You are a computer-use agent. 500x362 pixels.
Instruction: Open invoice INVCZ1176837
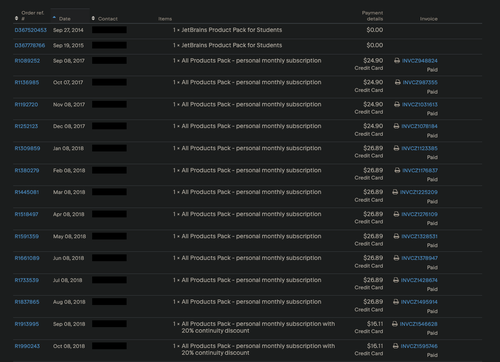tap(420, 170)
